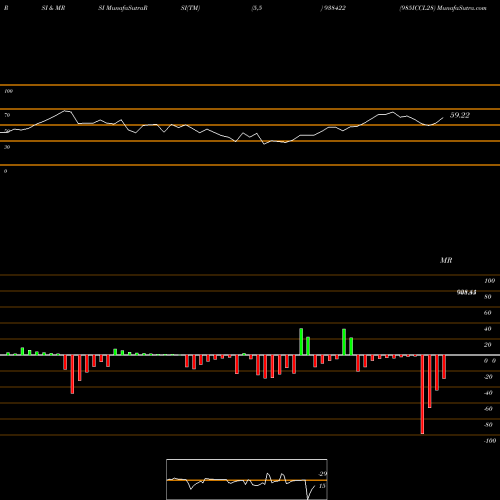The height and width of the screenshot is (500, 500).
Task: Click the 20 label on MR axis
Action: coord(488,345)
